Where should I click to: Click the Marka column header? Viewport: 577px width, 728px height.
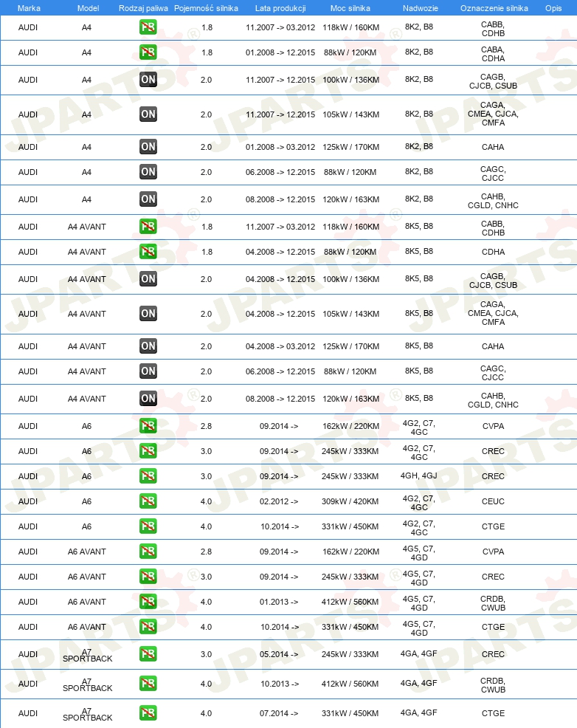click(29, 8)
